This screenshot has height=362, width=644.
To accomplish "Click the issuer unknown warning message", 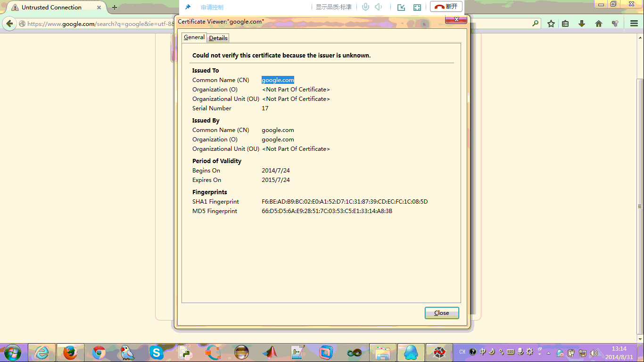I will [281, 56].
